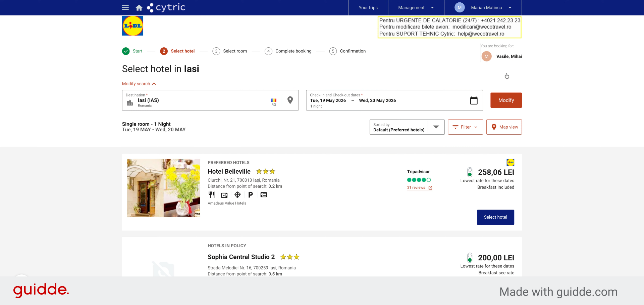Viewport: 644px width, 305px height.
Task: Collapse the Modify search section
Action: tap(139, 84)
